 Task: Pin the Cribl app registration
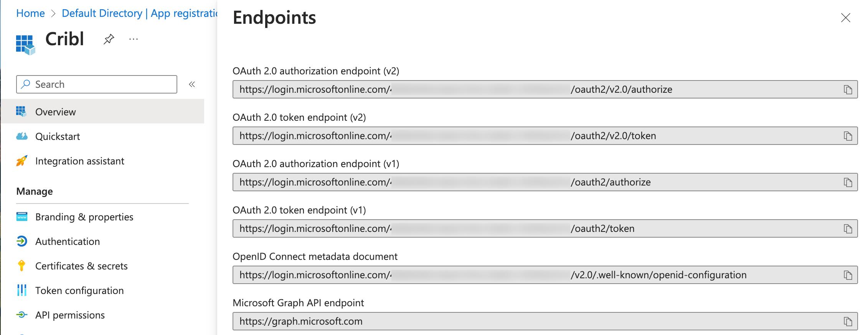(109, 39)
